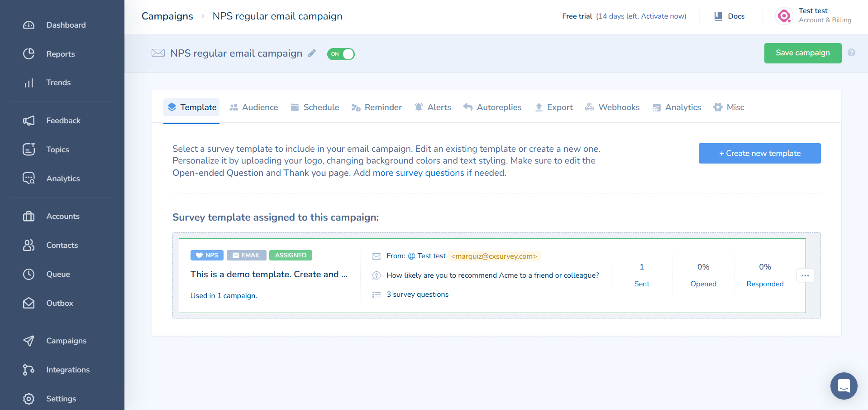The width and height of the screenshot is (868, 410).
Task: Open the Integrations icon in sidebar
Action: [x=29, y=370]
